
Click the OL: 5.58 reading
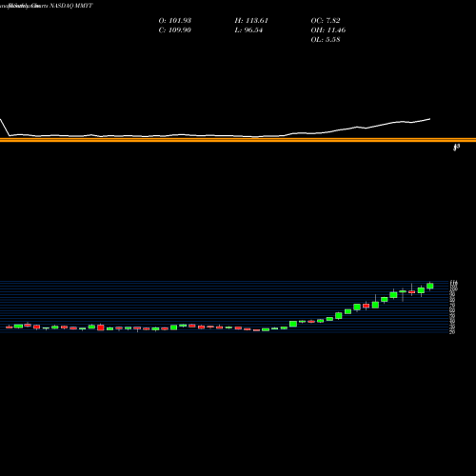[x=326, y=40]
